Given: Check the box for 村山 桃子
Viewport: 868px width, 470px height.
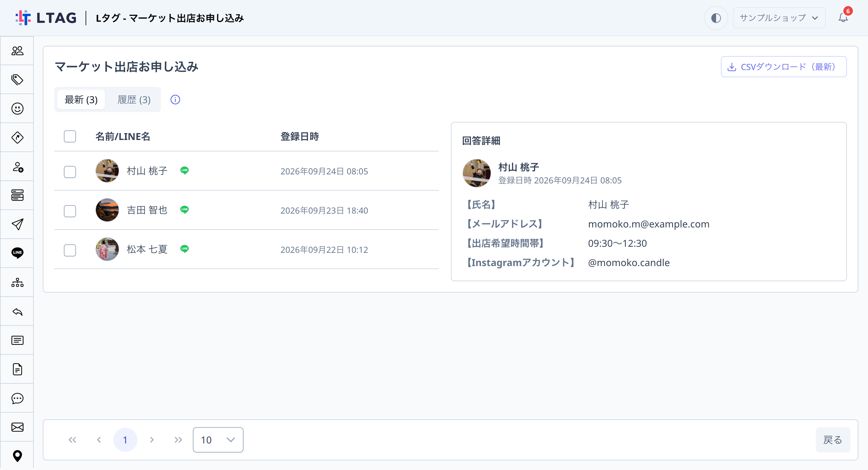Looking at the screenshot, I should 70,172.
